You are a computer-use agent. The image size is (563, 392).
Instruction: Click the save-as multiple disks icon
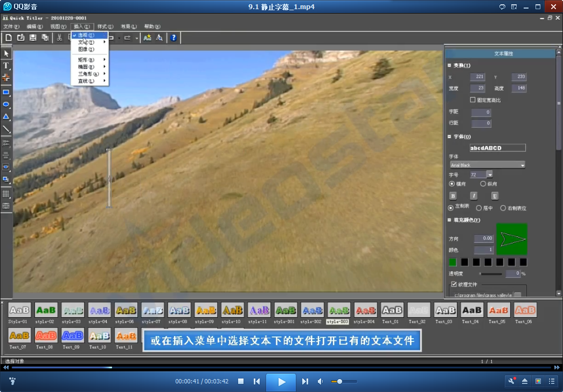45,37
